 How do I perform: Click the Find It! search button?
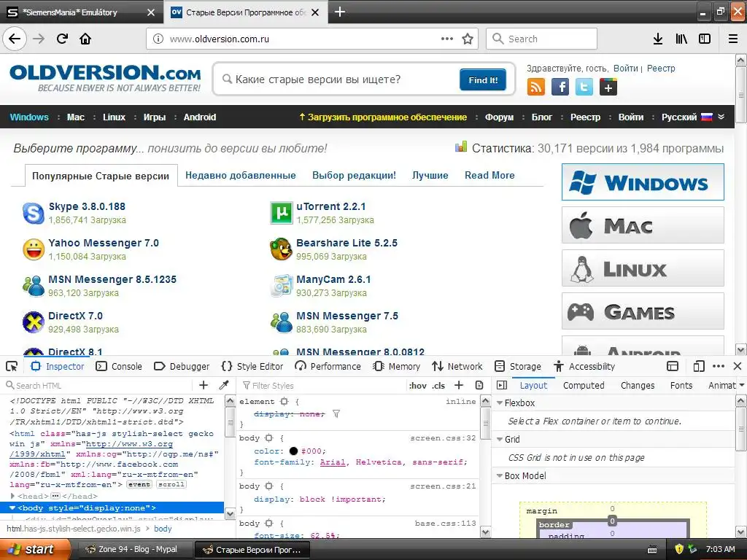tap(483, 80)
